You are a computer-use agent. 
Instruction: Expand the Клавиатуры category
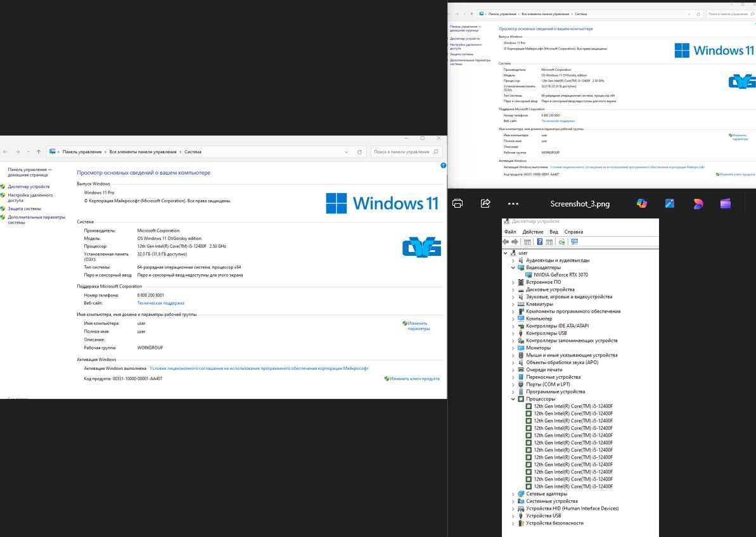[x=513, y=304]
